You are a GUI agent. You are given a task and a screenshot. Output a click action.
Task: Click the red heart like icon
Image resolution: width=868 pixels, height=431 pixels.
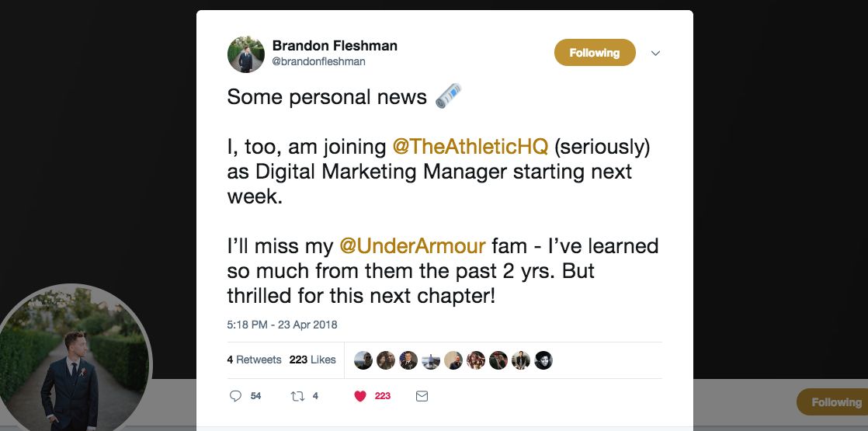coord(359,396)
